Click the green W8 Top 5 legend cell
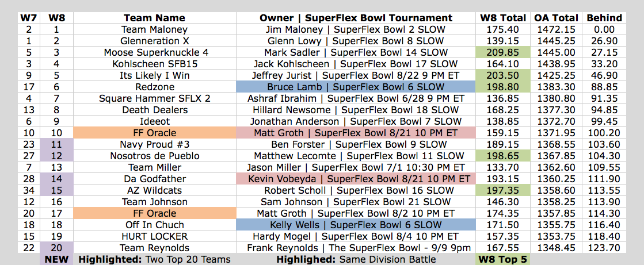 503,259
